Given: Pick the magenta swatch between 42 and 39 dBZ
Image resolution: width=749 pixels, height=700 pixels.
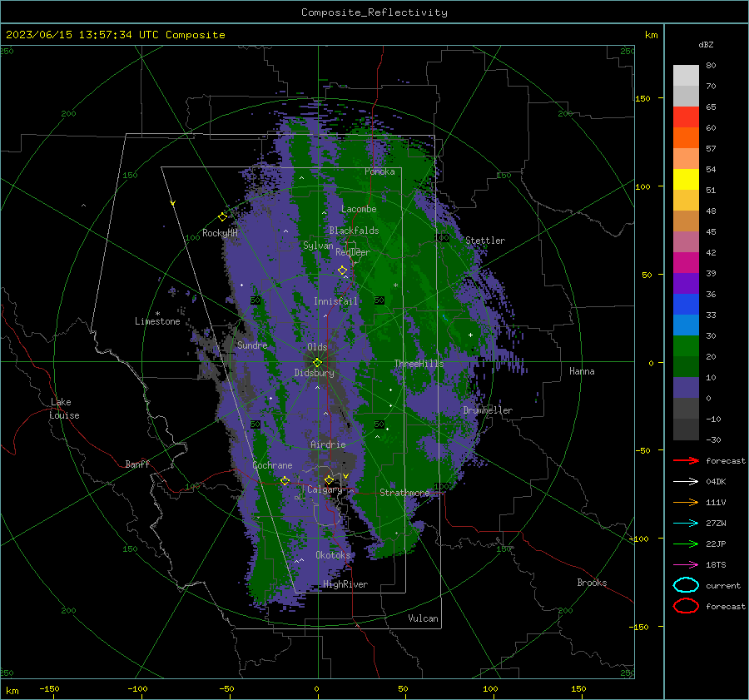Looking at the screenshot, I should [x=686, y=262].
